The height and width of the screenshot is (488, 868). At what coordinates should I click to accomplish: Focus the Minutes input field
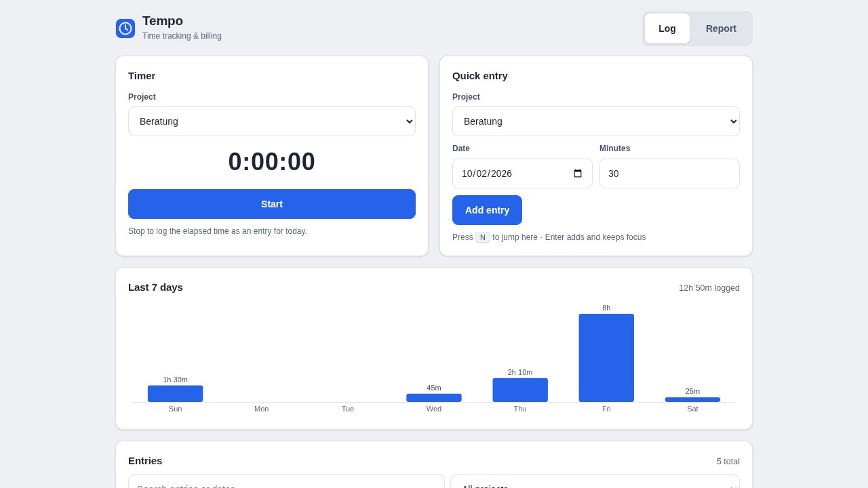coord(669,174)
